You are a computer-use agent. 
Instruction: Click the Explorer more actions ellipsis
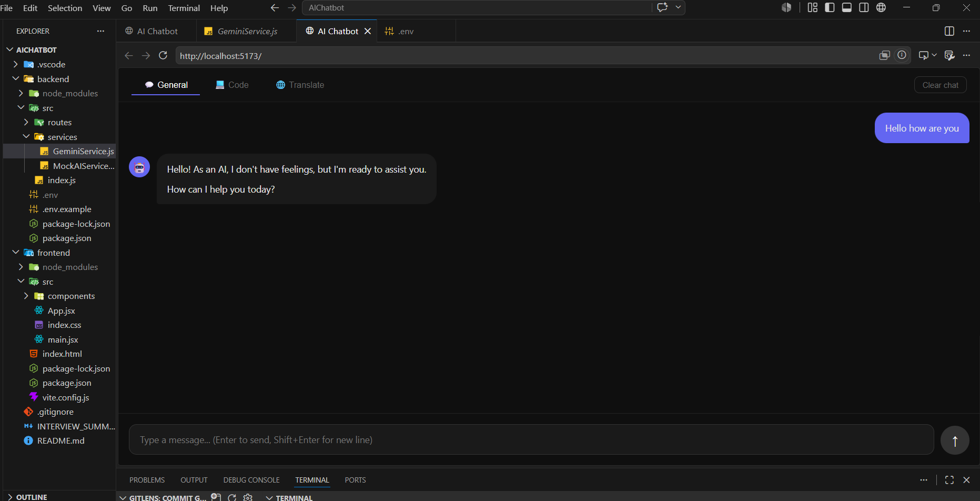point(100,31)
